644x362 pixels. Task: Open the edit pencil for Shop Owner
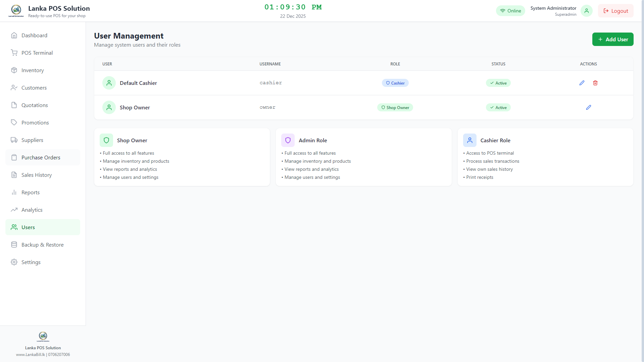(589, 107)
